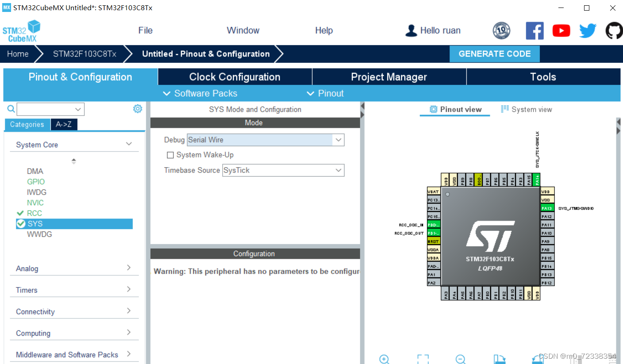The width and height of the screenshot is (623, 364).
Task: Select NVIC in System Core list
Action: [35, 203]
